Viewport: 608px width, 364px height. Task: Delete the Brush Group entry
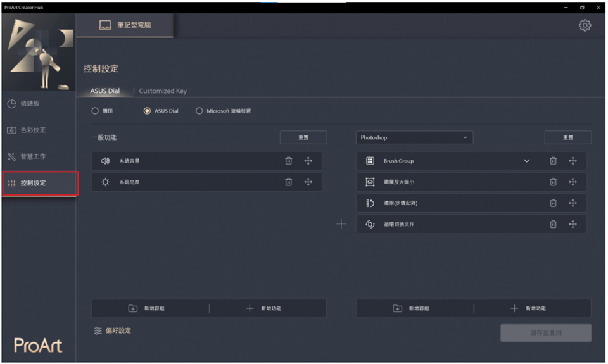553,161
